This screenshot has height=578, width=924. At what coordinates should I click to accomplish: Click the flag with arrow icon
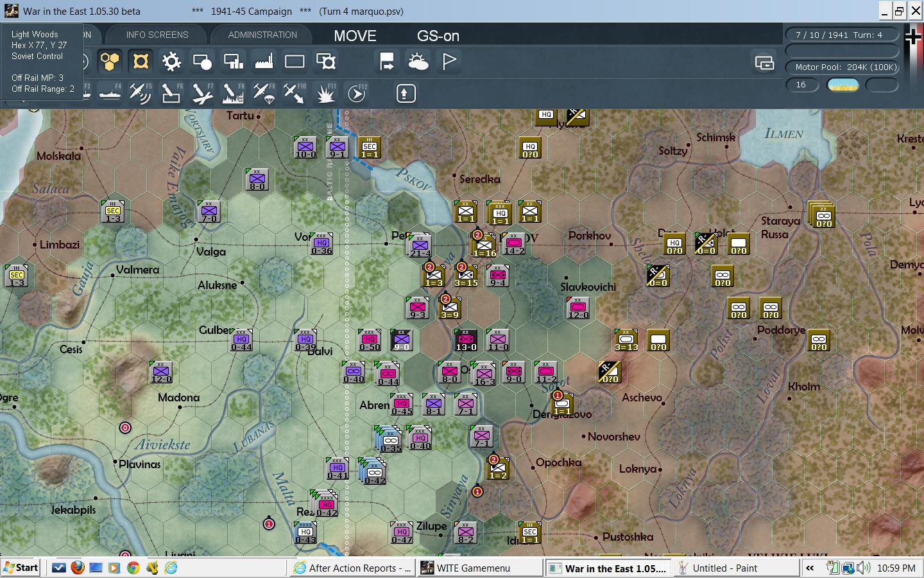click(387, 62)
